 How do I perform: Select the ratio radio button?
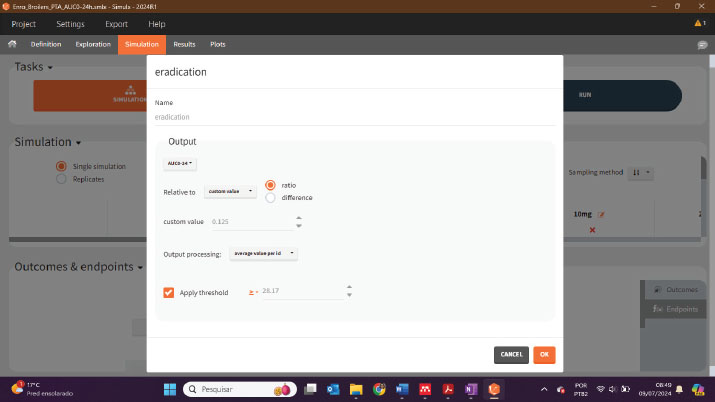(270, 185)
